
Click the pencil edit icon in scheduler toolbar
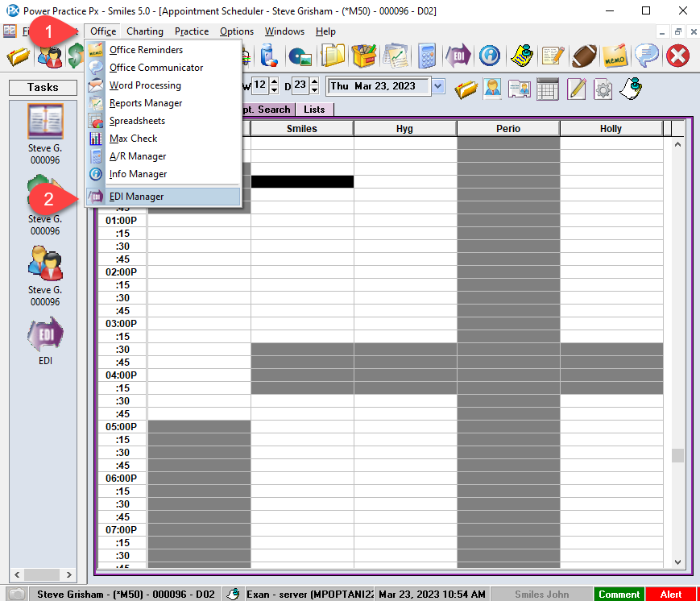point(576,89)
